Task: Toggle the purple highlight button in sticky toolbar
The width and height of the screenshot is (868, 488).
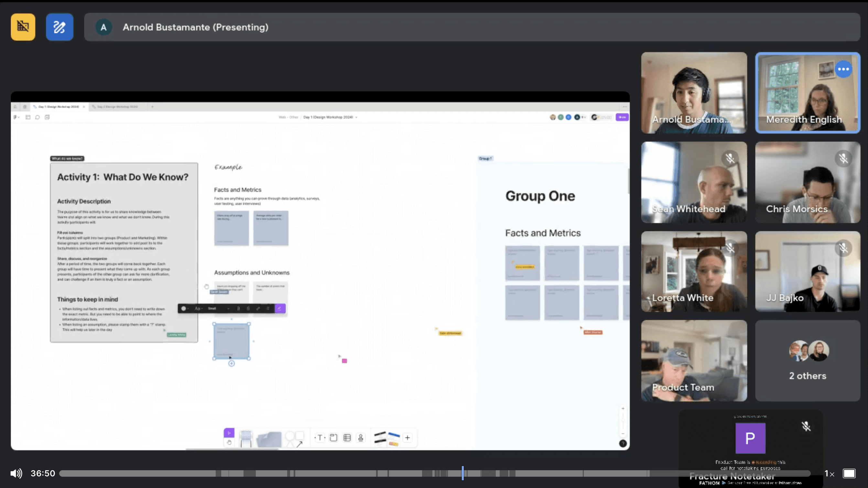Action: pyautogui.click(x=280, y=308)
